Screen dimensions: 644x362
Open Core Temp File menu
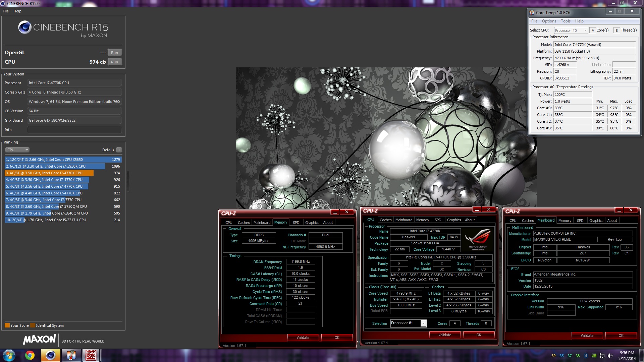pos(534,21)
